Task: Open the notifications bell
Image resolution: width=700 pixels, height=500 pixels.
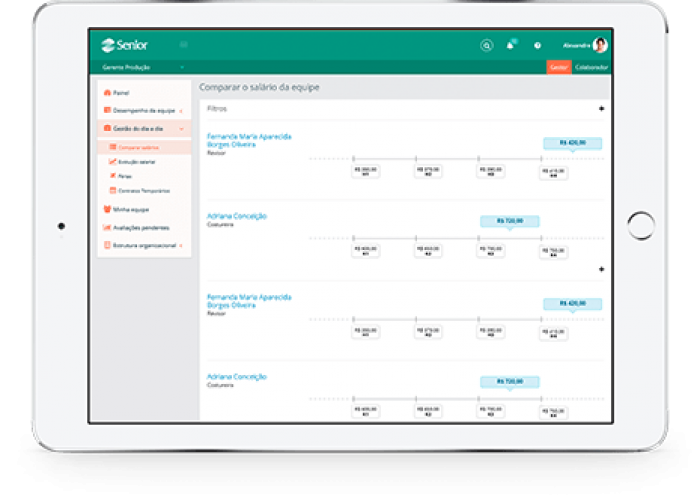Action: pyautogui.click(x=511, y=45)
